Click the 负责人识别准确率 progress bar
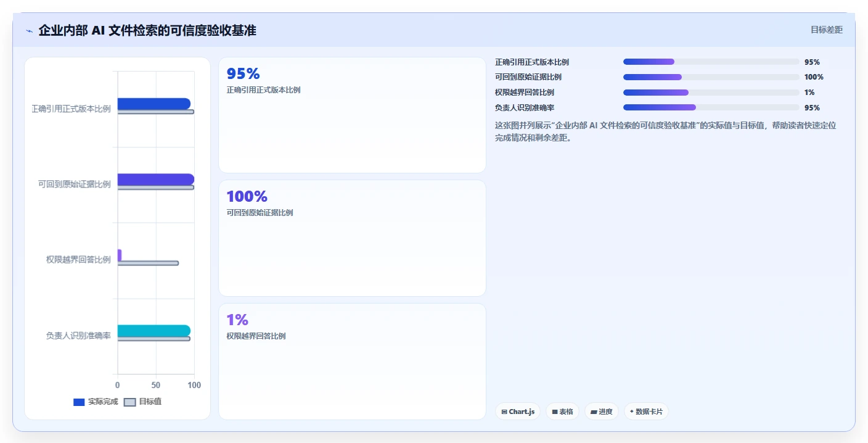Screen dimensions: 868x443 pyautogui.click(x=711, y=107)
